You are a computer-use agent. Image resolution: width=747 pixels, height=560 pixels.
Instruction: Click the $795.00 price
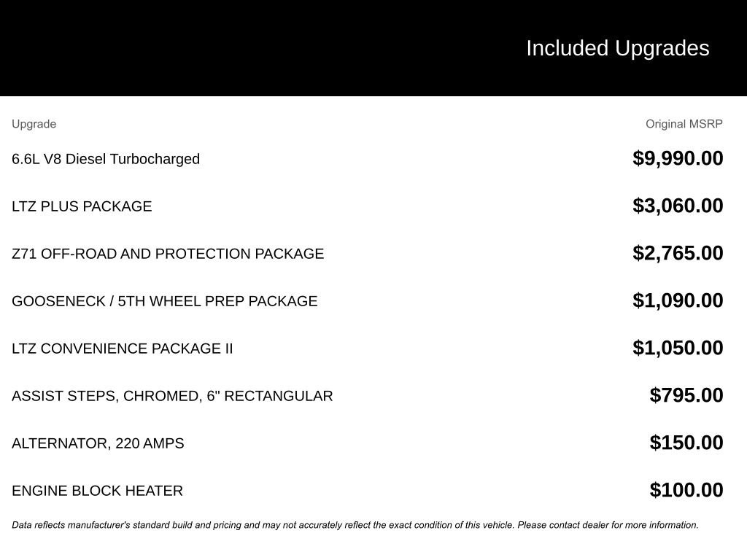pos(686,395)
